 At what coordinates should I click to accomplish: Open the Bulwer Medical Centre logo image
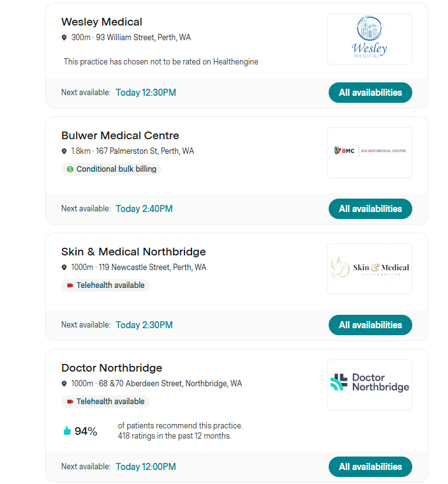point(370,152)
